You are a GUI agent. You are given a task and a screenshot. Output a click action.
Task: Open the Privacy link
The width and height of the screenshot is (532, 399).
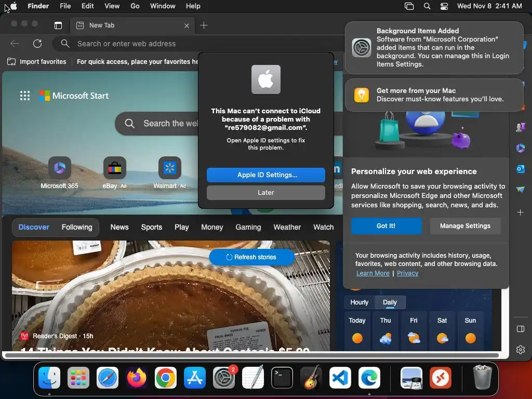[x=407, y=273]
